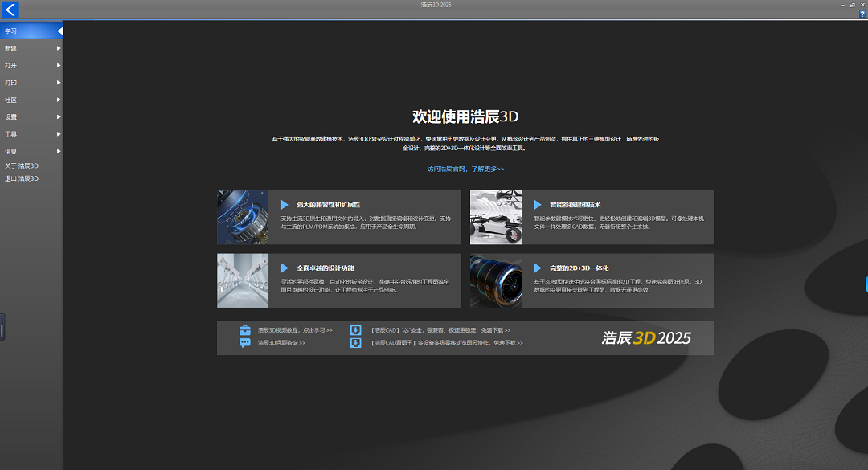Click the blue back arrow button
Image resolution: width=868 pixels, height=470 pixels.
click(10, 10)
